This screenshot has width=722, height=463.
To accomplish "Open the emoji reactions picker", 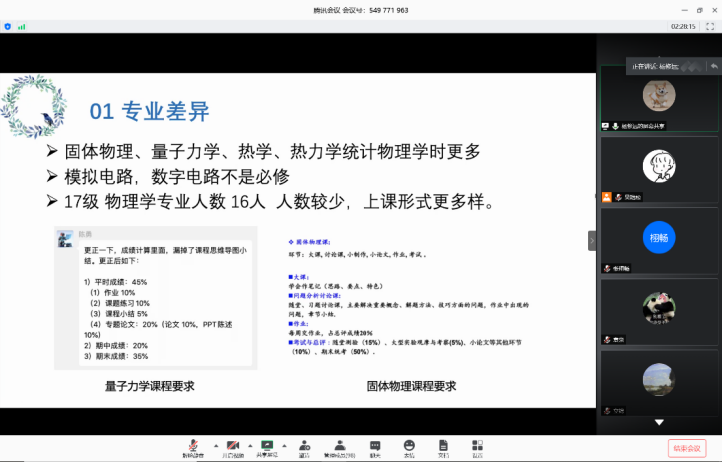I will pyautogui.click(x=409, y=446).
